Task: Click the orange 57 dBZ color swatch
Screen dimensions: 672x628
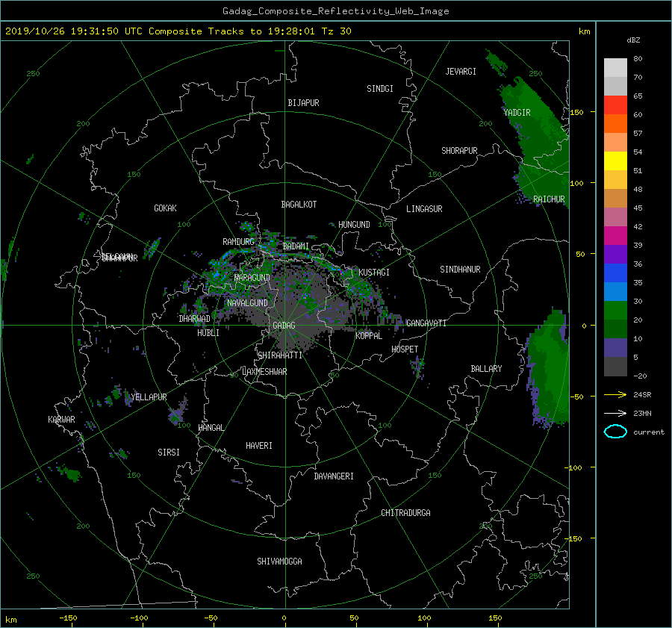Action: (615, 123)
